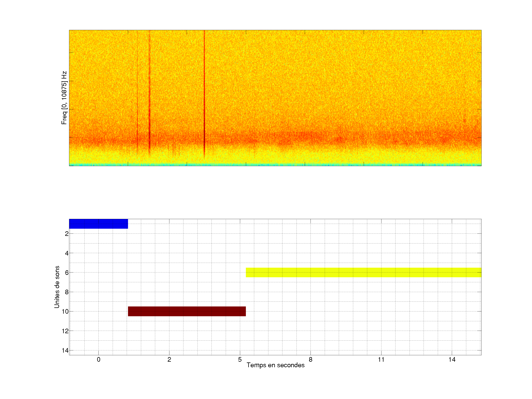Click y-axis tick label 8
The height and width of the screenshot is (399, 532).
[67, 292]
